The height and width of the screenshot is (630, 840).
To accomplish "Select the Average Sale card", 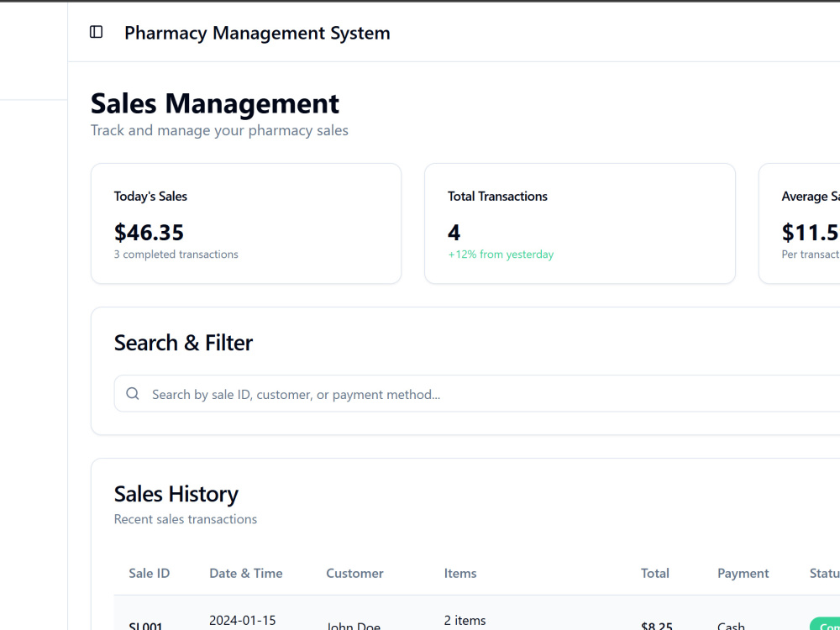I will pos(800,223).
